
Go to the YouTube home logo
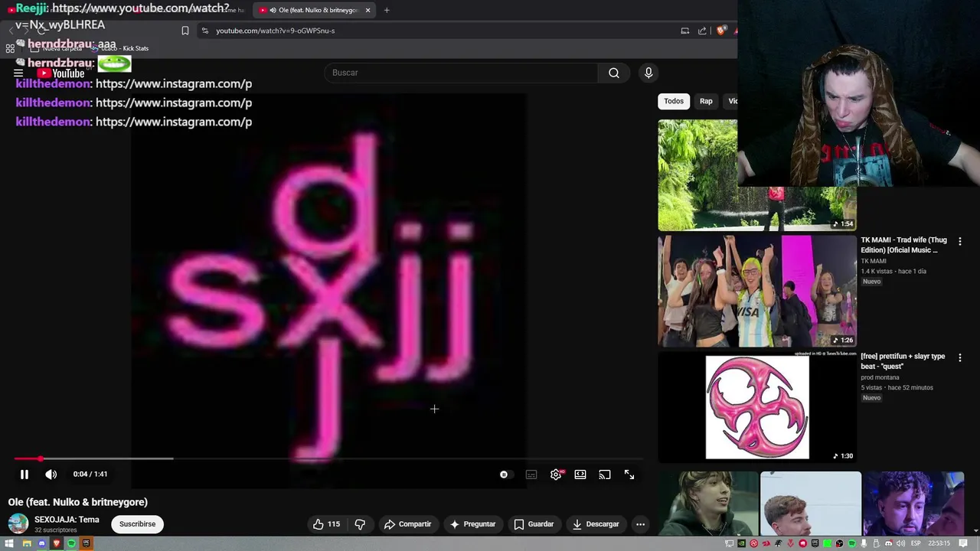pyautogui.click(x=60, y=73)
